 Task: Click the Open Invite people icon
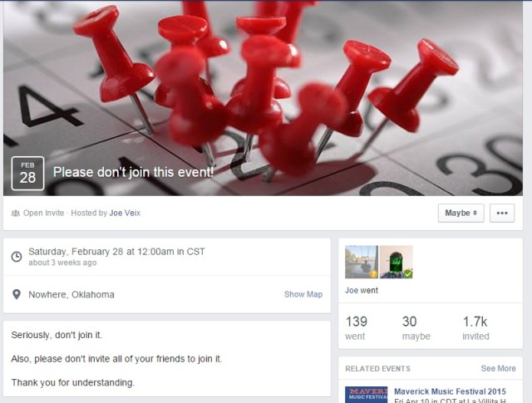pos(15,213)
